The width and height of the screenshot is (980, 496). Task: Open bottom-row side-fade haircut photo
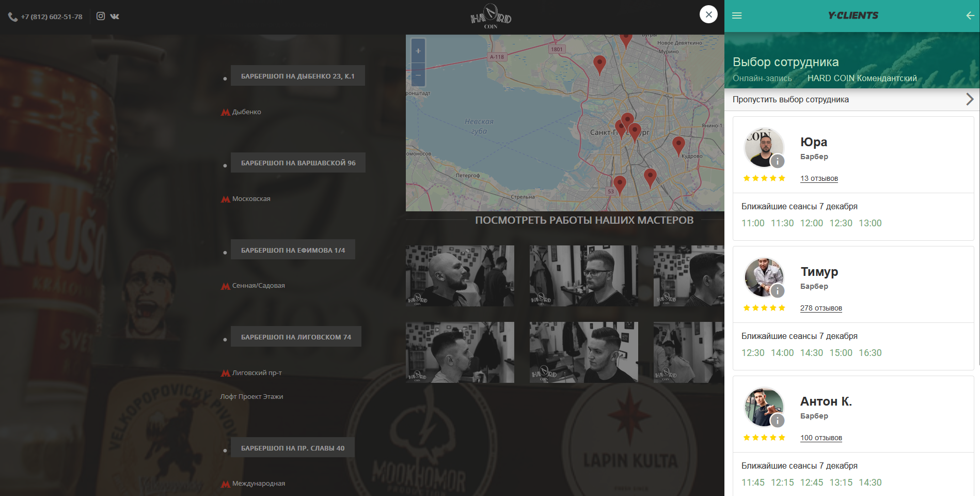click(x=460, y=352)
